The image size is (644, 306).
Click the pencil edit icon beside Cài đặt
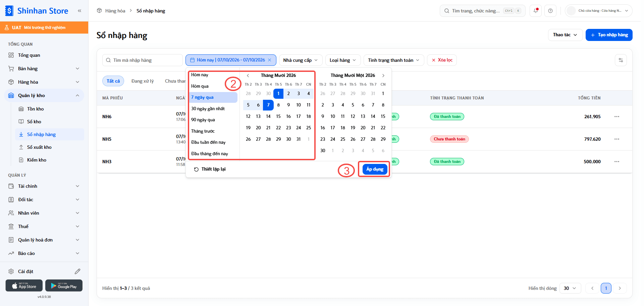coord(77,271)
